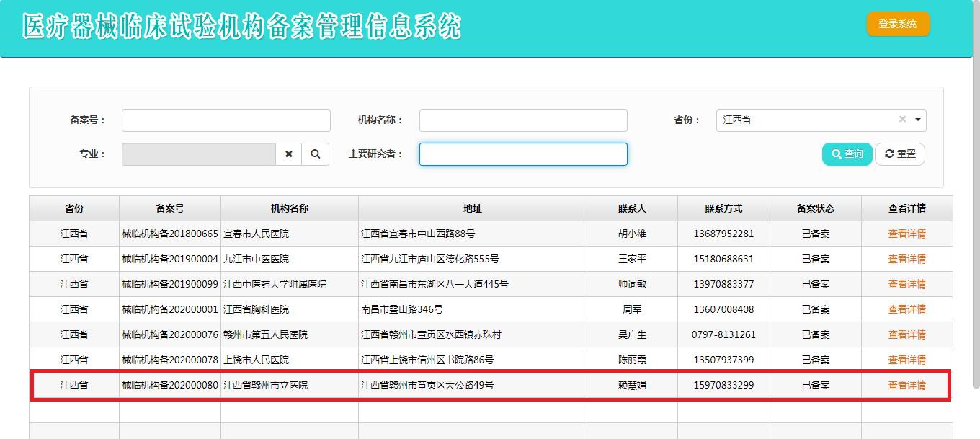Click address 江西省赣州市章贡区大公路49号
This screenshot has width=980, height=439.
point(427,385)
